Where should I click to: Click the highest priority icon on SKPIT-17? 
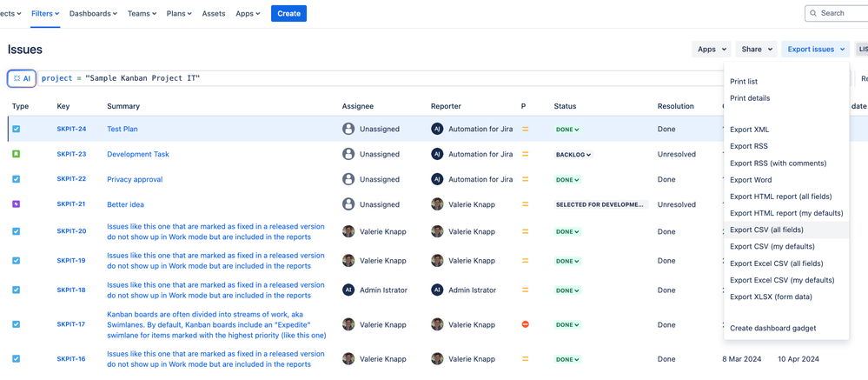(525, 324)
